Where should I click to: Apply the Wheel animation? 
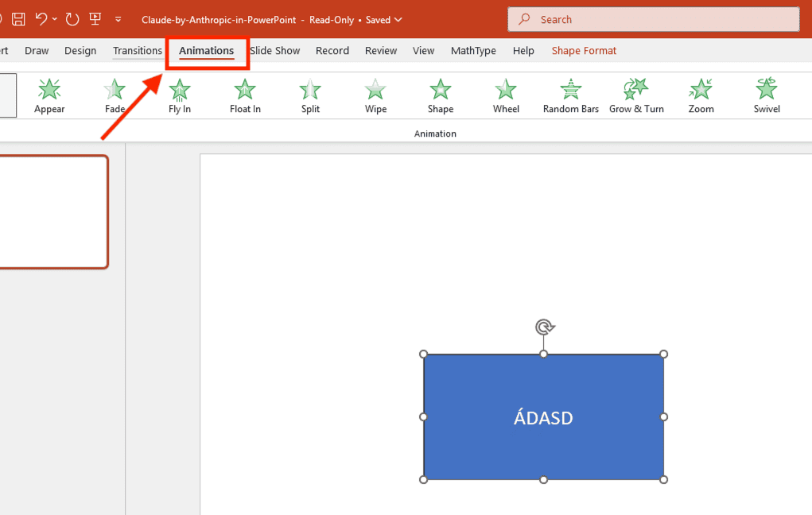click(x=505, y=94)
